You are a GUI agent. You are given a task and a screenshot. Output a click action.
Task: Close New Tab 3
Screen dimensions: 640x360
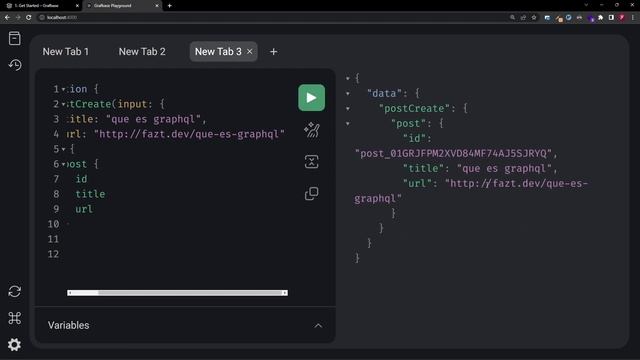click(x=249, y=51)
